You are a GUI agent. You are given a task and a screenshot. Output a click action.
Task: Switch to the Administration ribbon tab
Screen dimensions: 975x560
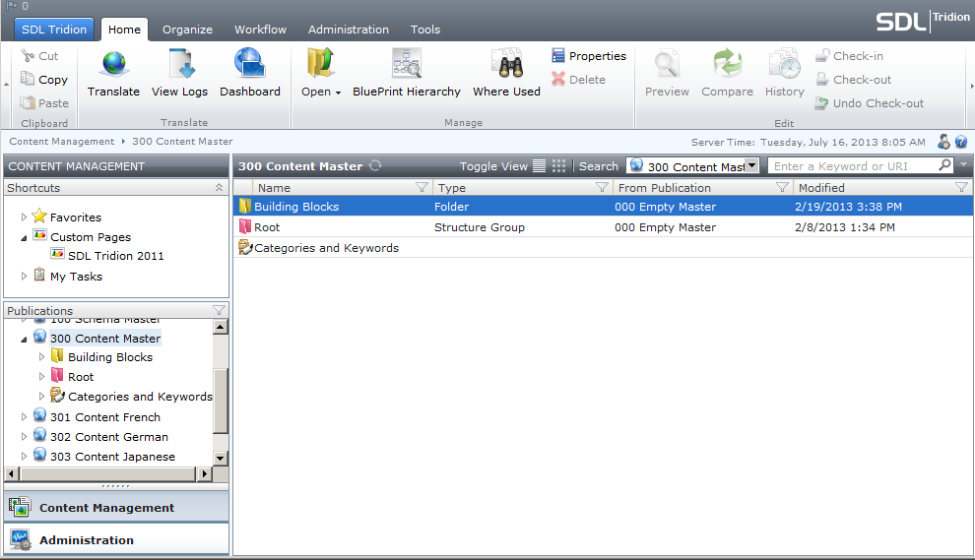[x=349, y=30]
